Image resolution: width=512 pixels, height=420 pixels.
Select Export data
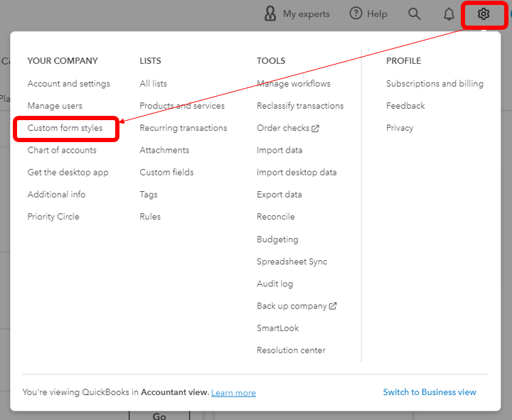279,195
